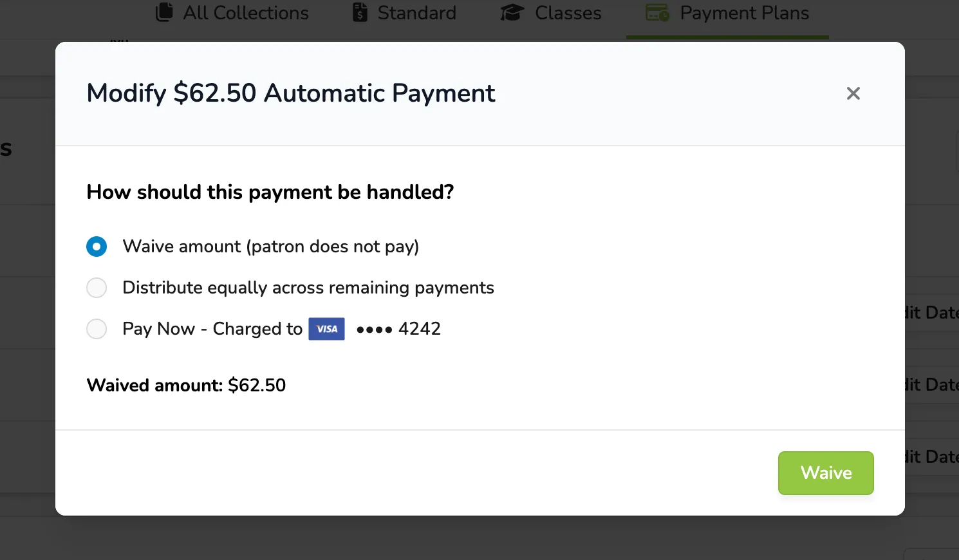Viewport: 959px width, 560px height.
Task: Switch to the Standard tab
Action: pos(404,13)
